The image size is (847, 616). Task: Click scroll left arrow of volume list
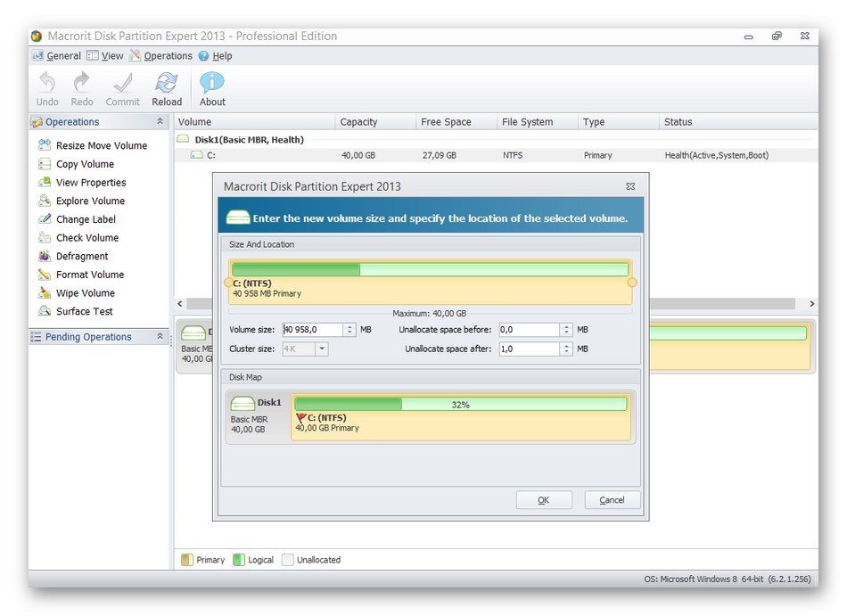(180, 304)
